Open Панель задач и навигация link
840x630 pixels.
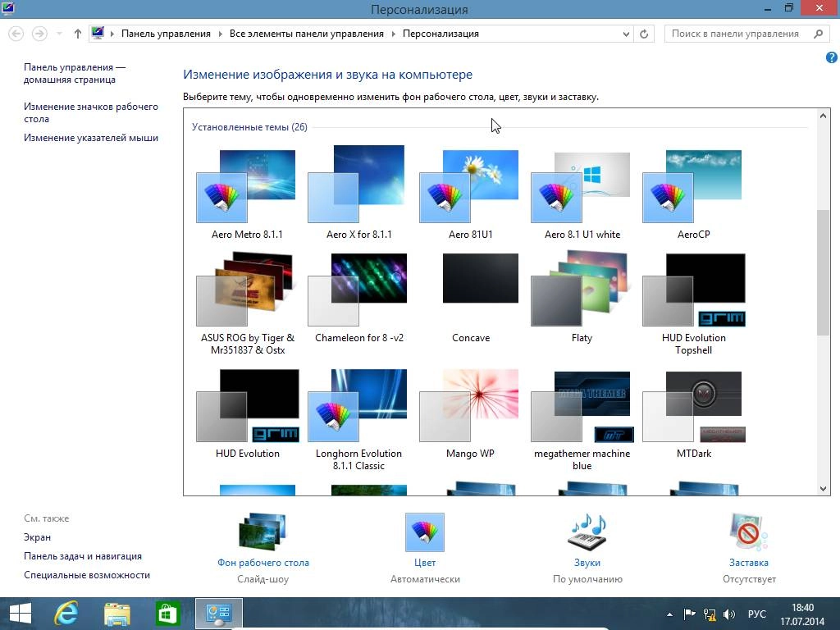coord(83,556)
